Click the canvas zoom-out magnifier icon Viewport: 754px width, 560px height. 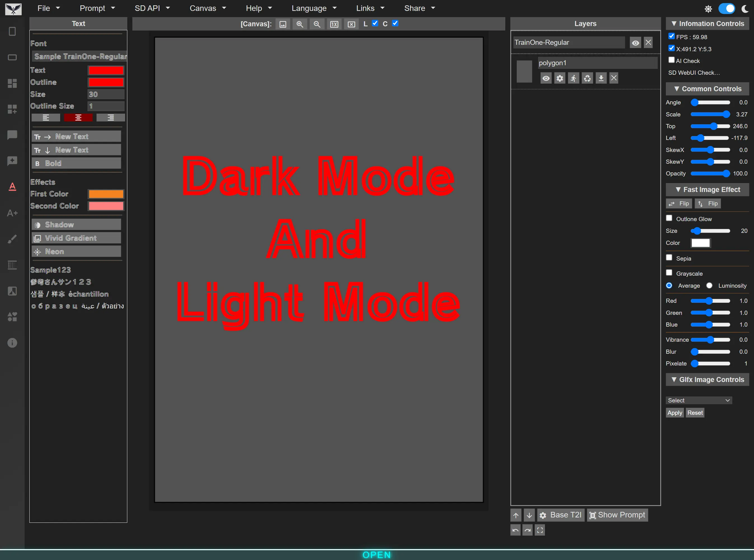click(x=317, y=24)
